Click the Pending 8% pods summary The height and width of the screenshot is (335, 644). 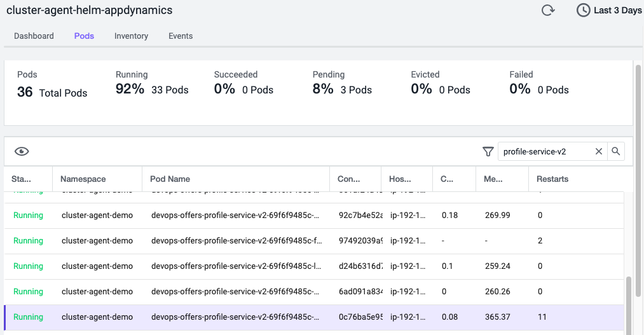pyautogui.click(x=342, y=83)
